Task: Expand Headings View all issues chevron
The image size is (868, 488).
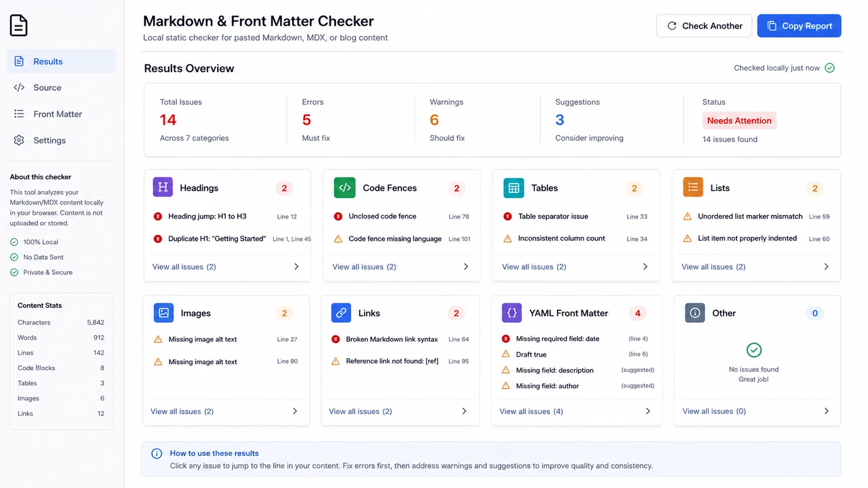Action: tap(296, 267)
